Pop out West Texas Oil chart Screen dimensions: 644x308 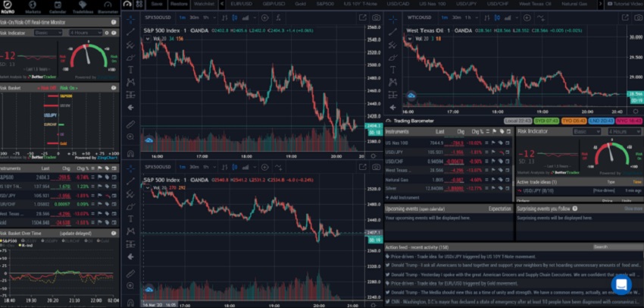[x=625, y=17]
